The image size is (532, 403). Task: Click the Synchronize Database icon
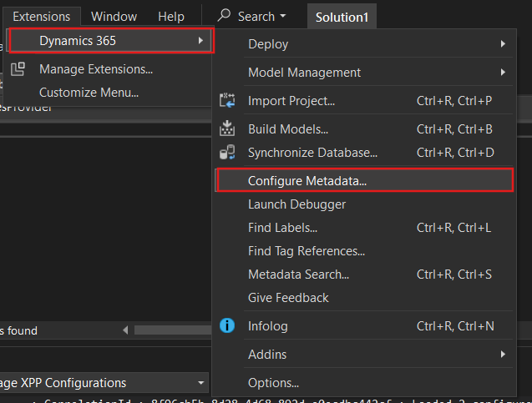coord(227,152)
